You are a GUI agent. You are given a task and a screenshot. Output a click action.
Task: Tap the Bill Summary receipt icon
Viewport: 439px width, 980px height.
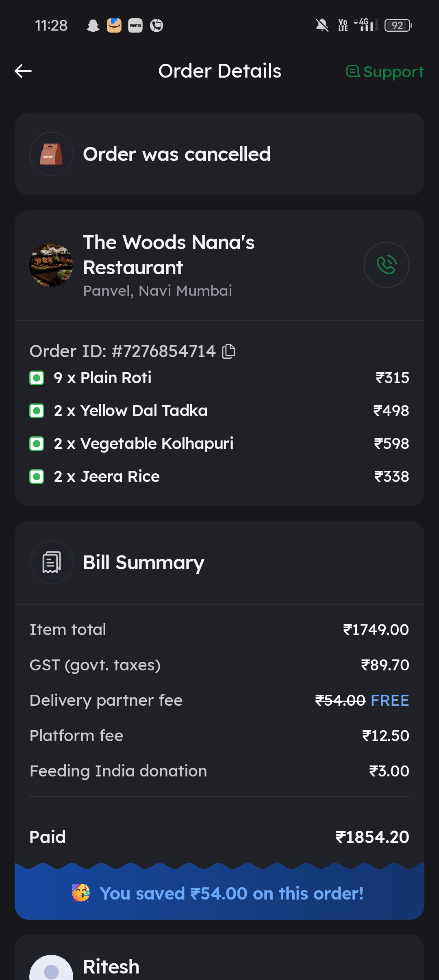(x=51, y=562)
